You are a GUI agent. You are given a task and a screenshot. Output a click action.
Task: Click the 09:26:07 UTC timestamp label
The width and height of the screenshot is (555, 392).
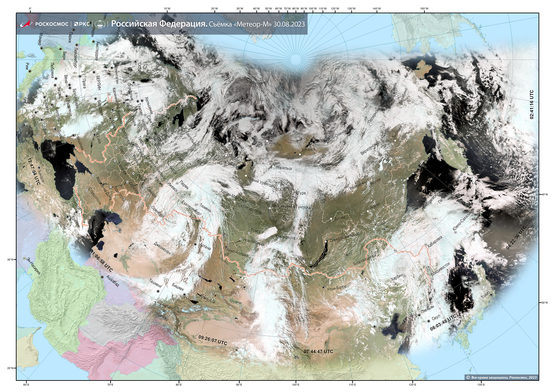(x=212, y=340)
